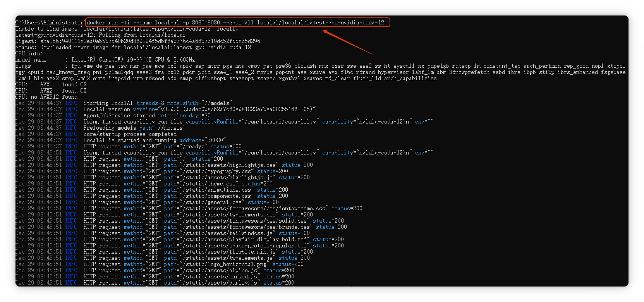Click the playfair-display-bold.ttf request line
644x302 pixels.
(180, 239)
